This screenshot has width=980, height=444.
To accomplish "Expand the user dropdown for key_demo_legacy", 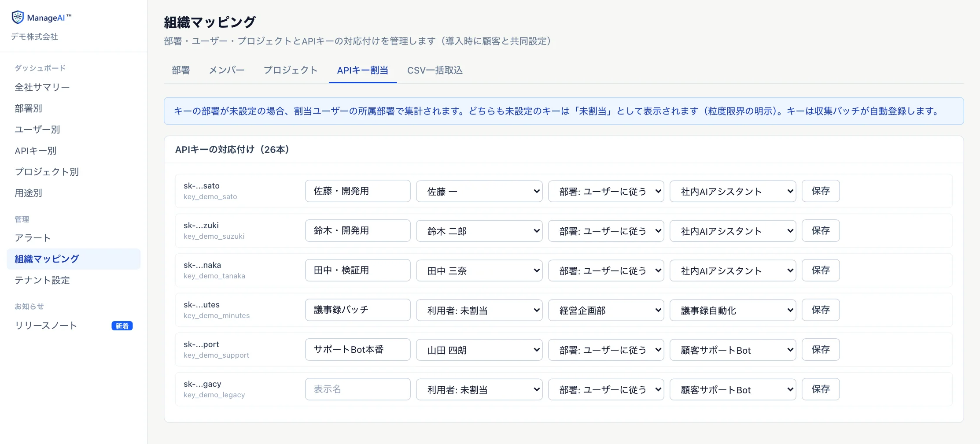I will pos(479,389).
